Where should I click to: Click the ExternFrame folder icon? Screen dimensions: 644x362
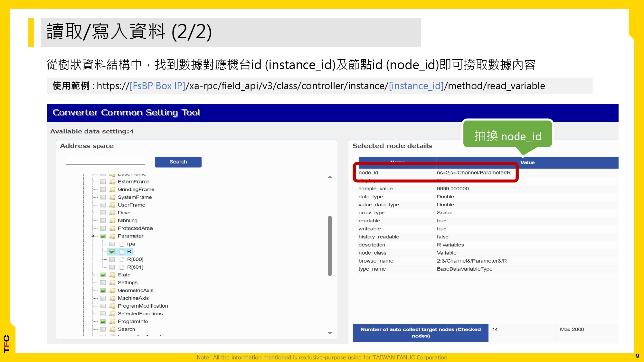click(x=112, y=181)
